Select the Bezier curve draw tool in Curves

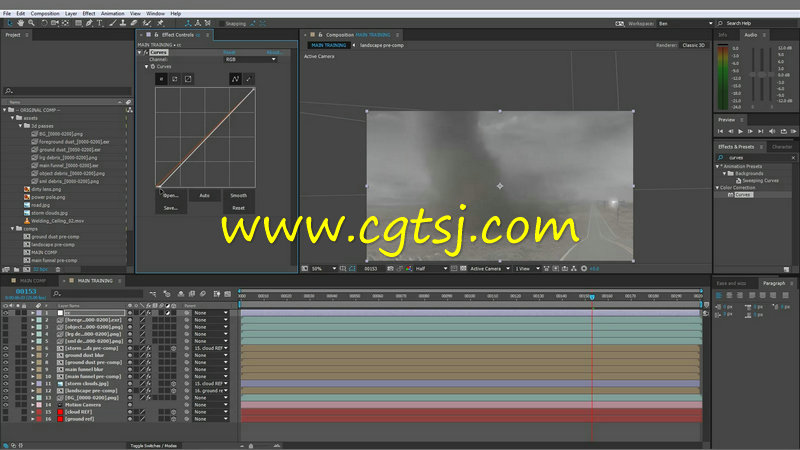coord(235,79)
